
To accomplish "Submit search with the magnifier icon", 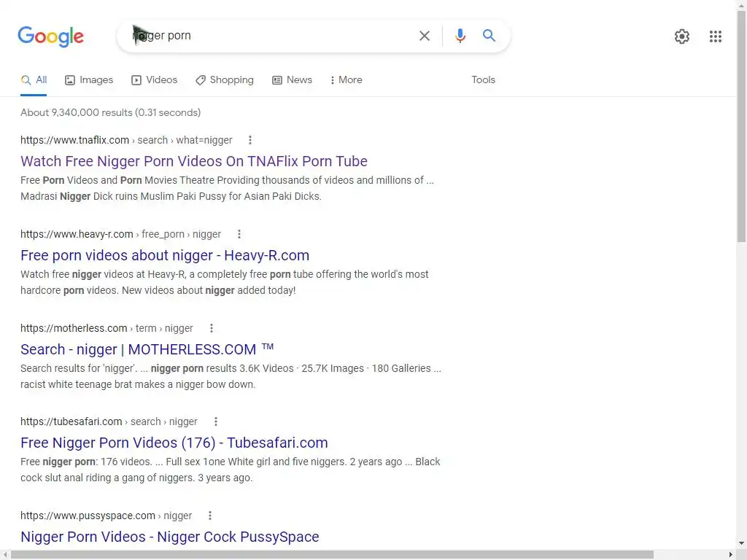I will [x=489, y=35].
